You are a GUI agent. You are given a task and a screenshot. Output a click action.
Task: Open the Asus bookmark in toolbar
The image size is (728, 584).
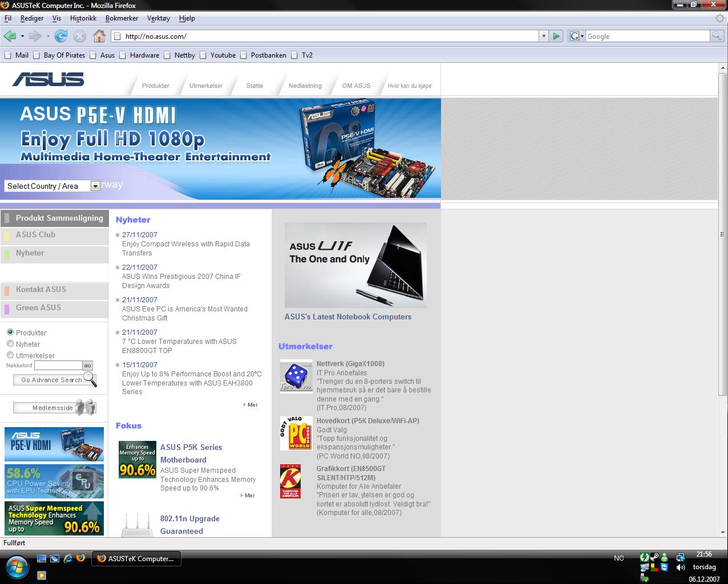pyautogui.click(x=102, y=55)
